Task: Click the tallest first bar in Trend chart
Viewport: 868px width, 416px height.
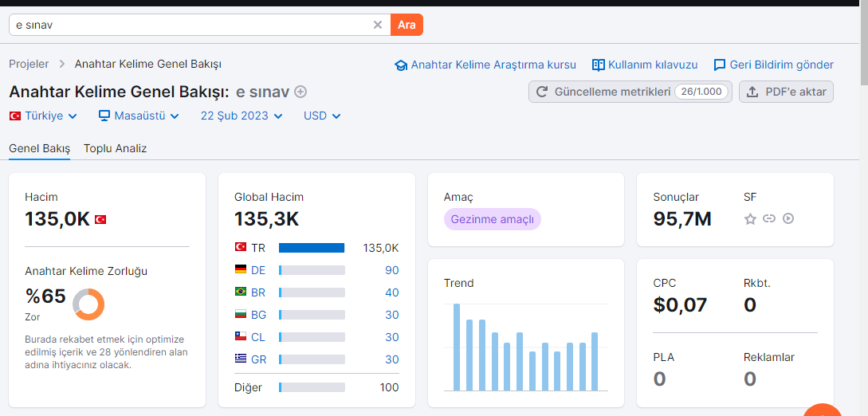Action: pos(457,347)
